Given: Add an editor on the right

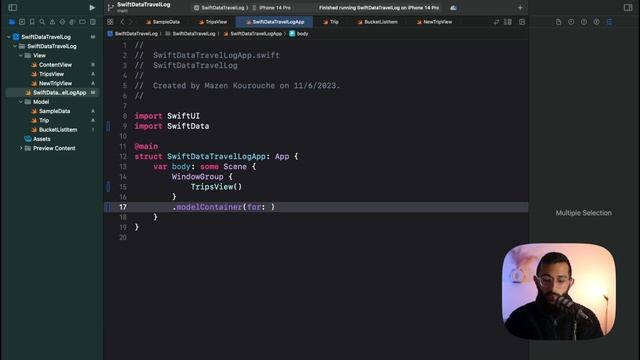Looking at the screenshot, I should [522, 22].
